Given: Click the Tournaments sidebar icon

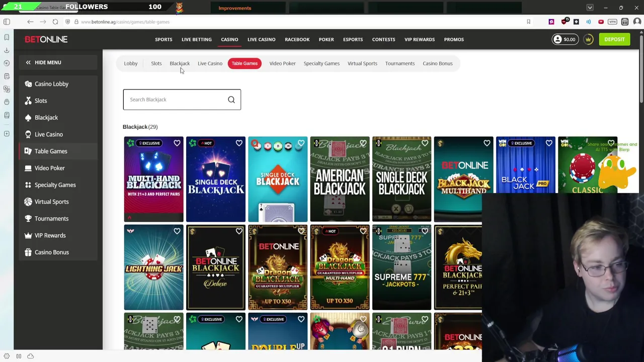Looking at the screenshot, I should pos(28,219).
